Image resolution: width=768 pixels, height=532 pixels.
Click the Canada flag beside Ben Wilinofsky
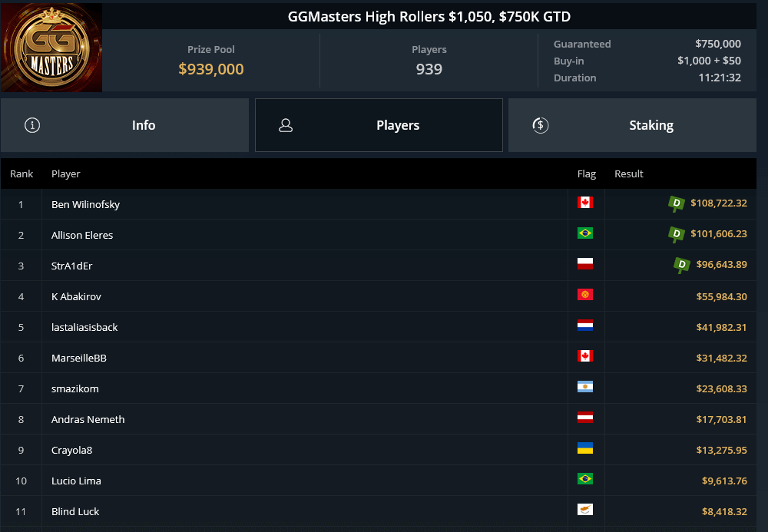(x=587, y=203)
